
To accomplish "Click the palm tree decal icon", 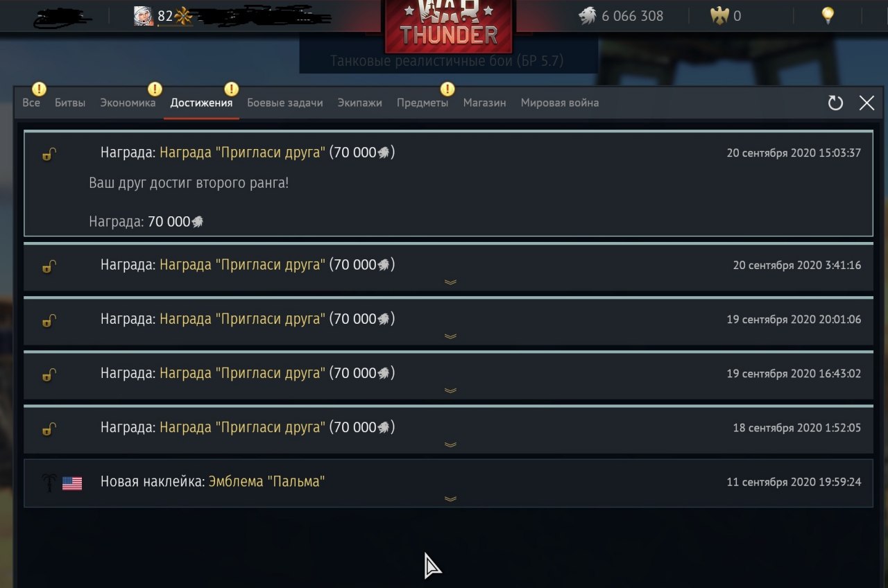I will 49,483.
